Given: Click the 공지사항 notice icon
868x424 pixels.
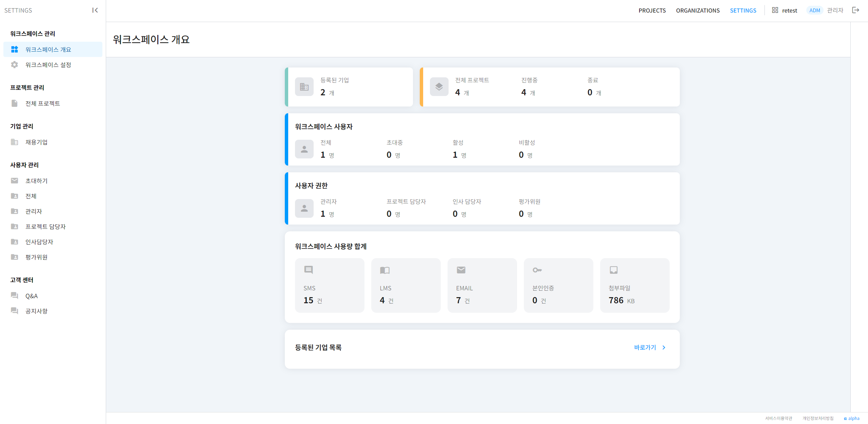Looking at the screenshot, I should tap(14, 311).
